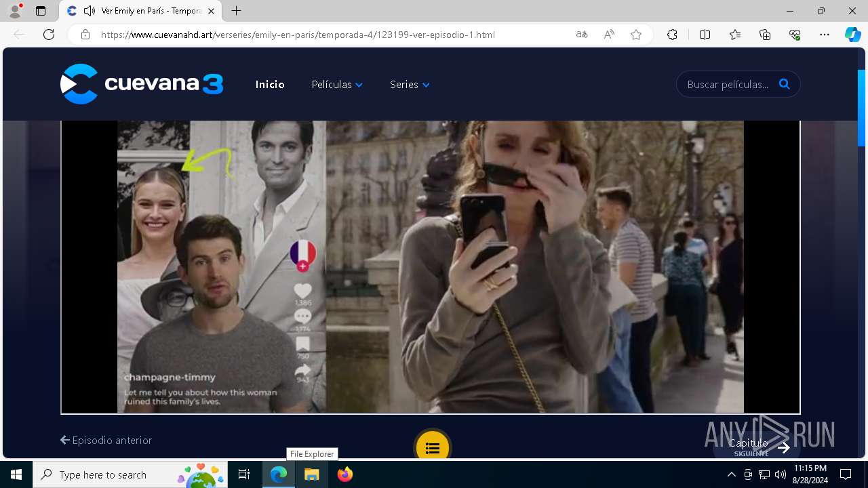Open the Windows Start menu
This screenshot has height=488, width=868.
(16, 474)
